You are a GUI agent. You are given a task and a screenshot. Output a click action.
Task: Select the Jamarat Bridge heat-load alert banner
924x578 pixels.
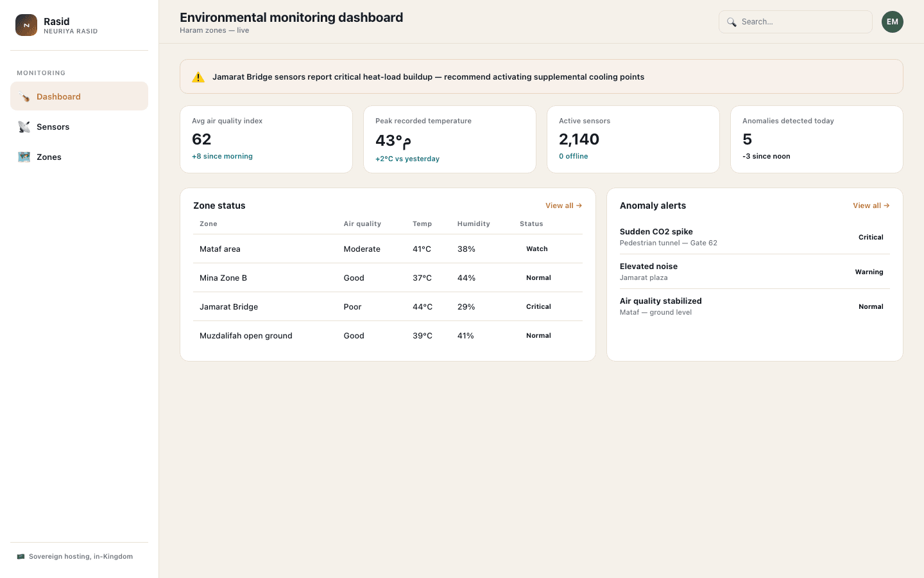tap(542, 76)
